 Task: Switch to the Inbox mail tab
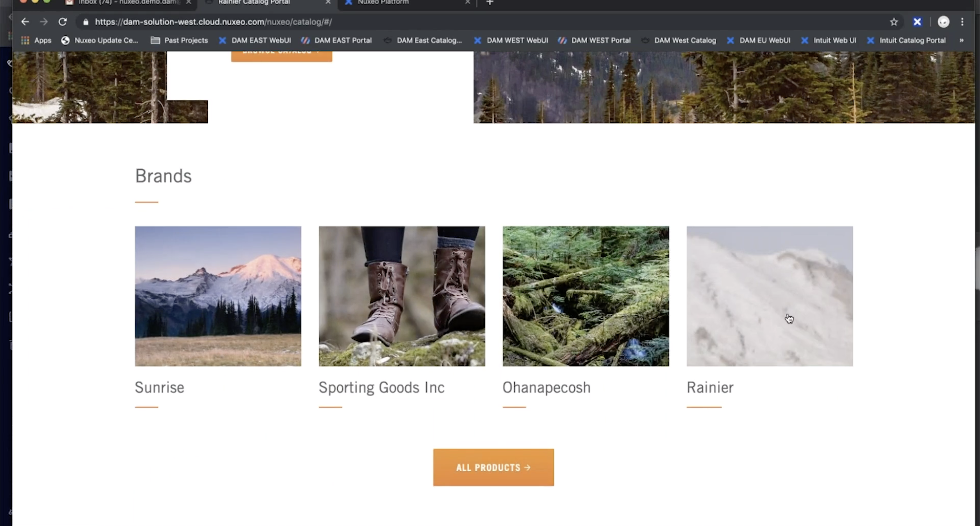[128, 3]
